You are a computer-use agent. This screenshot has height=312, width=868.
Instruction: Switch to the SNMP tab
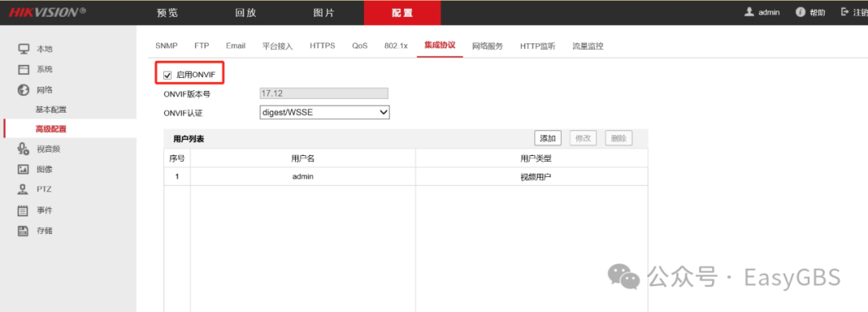click(166, 46)
